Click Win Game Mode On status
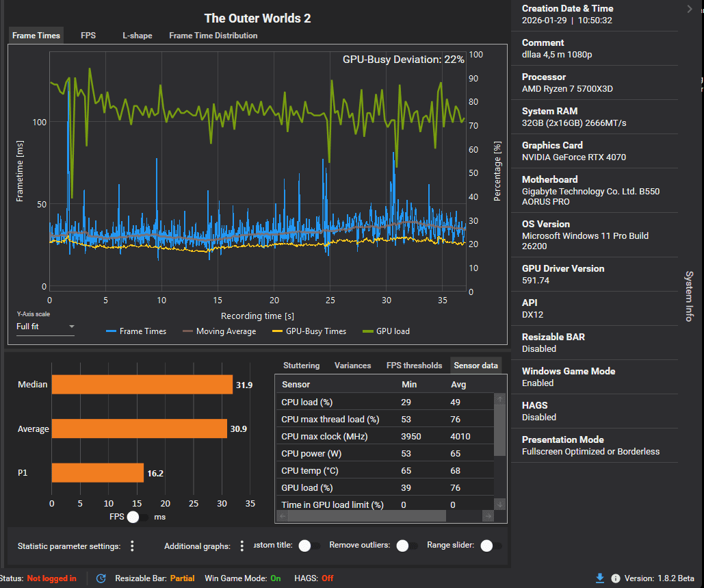The image size is (704, 588). [242, 578]
